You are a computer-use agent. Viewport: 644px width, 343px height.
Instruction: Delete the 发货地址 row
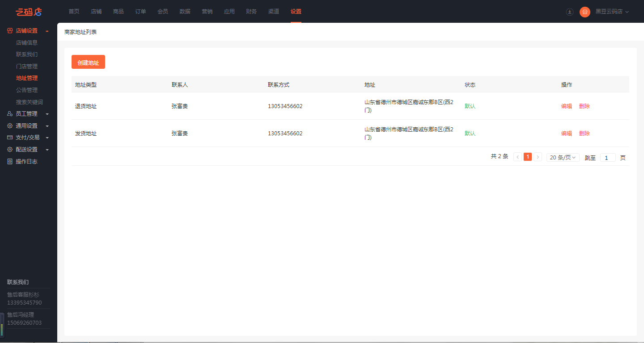(x=584, y=134)
